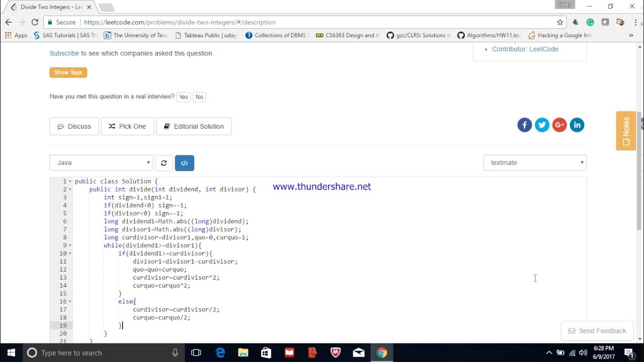Click Chrome icon in taskbar

click(x=382, y=352)
